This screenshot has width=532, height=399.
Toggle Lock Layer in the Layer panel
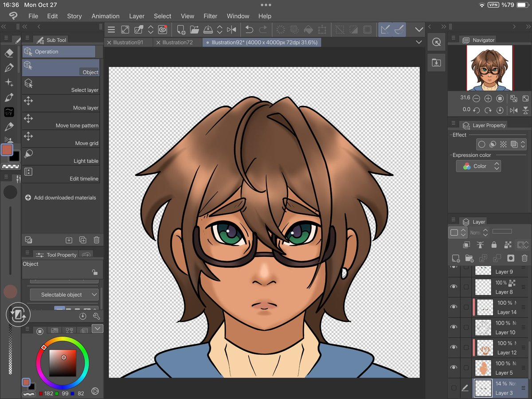tap(494, 245)
